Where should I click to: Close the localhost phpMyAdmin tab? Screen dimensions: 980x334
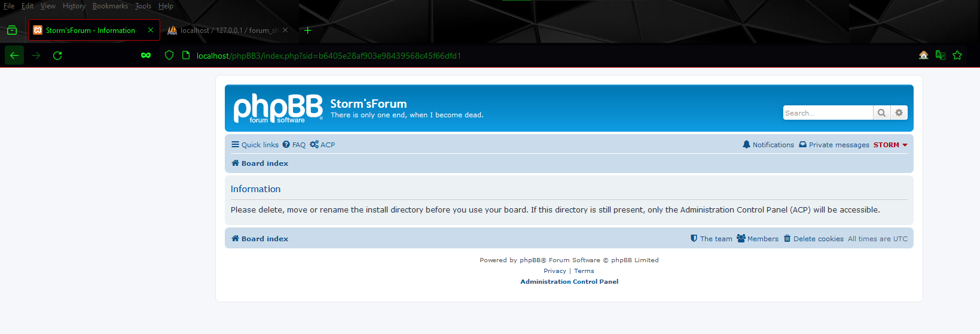285,30
